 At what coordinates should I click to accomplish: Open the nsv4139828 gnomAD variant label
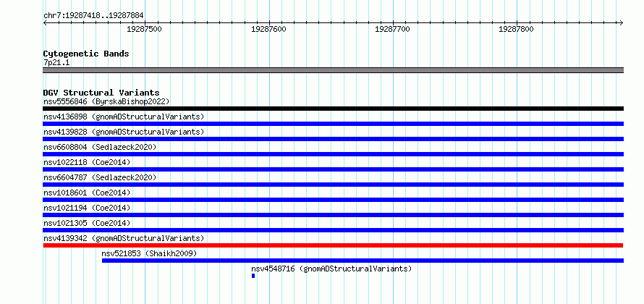click(124, 132)
